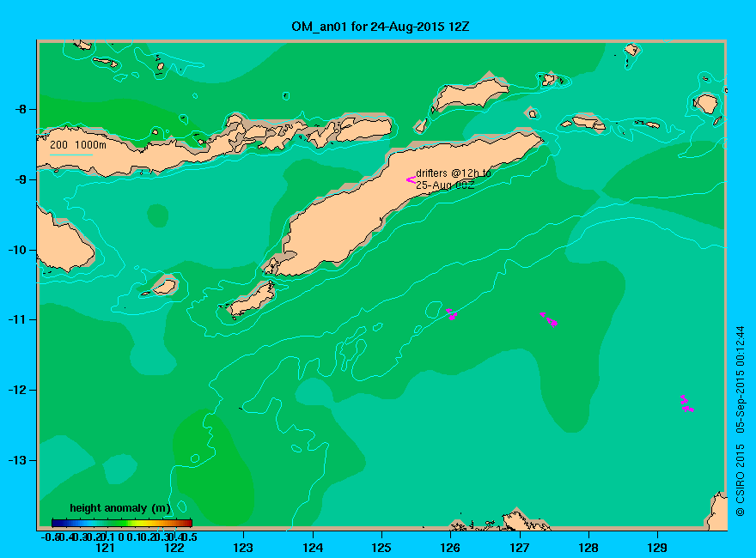Click the 122 longitude axis label

(174, 548)
